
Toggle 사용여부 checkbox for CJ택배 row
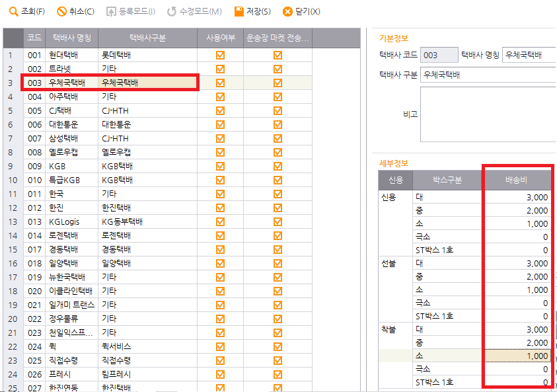(220, 110)
